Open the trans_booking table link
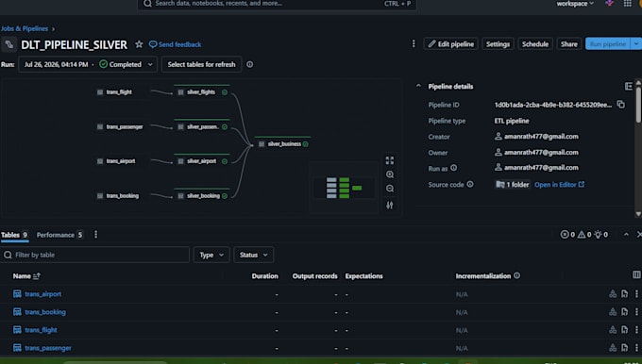The height and width of the screenshot is (364, 642). [45, 312]
